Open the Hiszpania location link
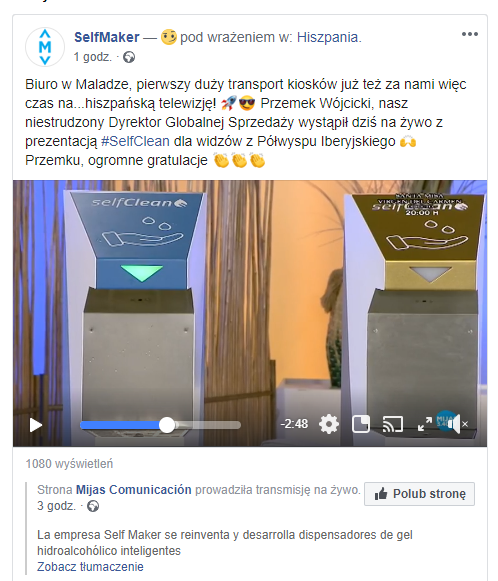This screenshot has height=581, width=498. (328, 37)
